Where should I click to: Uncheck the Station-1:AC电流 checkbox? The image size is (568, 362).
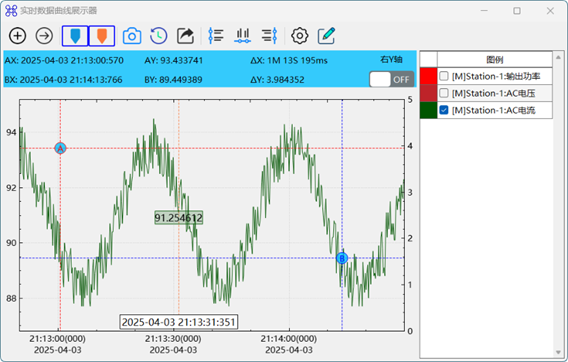click(444, 110)
